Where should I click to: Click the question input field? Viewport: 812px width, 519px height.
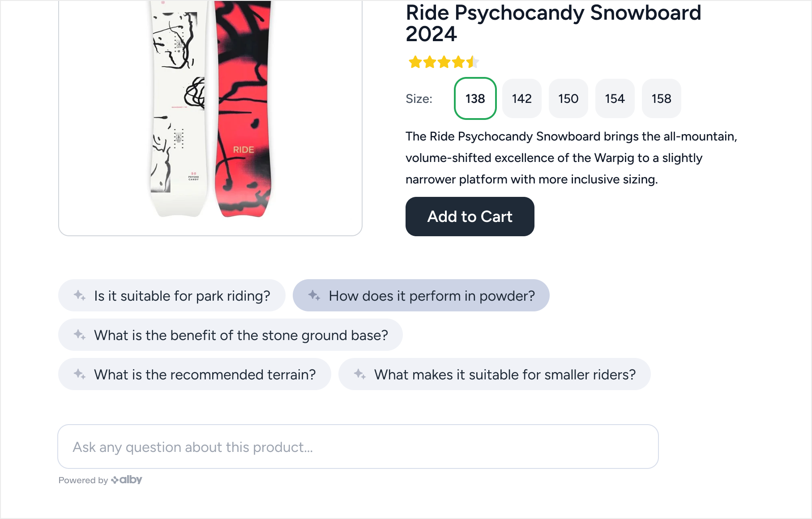[x=357, y=447]
